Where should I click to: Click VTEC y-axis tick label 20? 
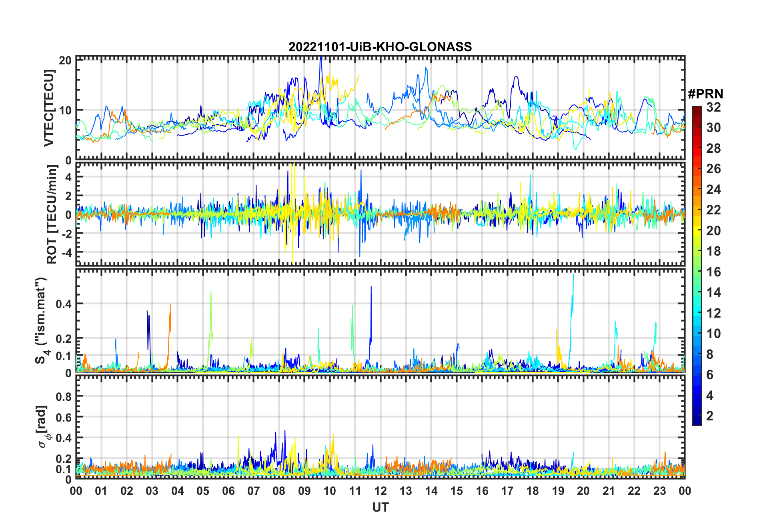(x=65, y=60)
